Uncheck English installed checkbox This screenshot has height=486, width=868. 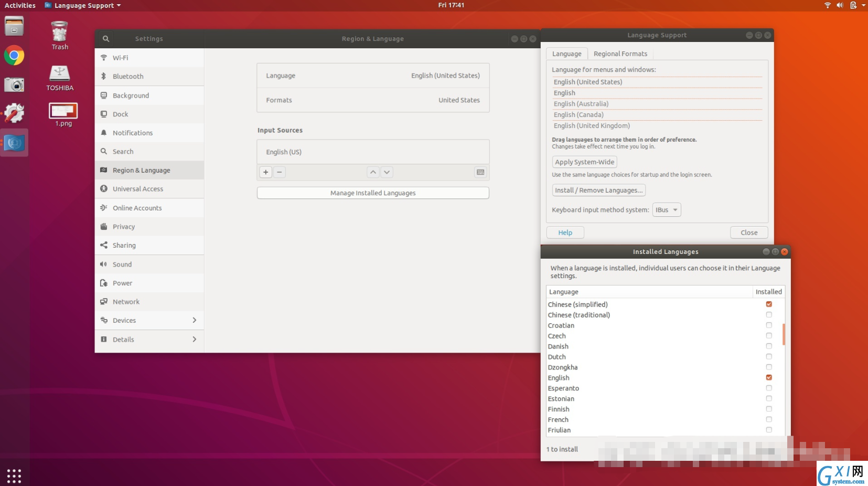769,378
